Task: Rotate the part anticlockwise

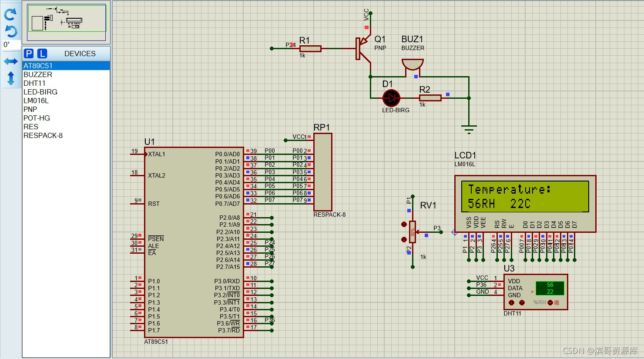Action: (10, 31)
